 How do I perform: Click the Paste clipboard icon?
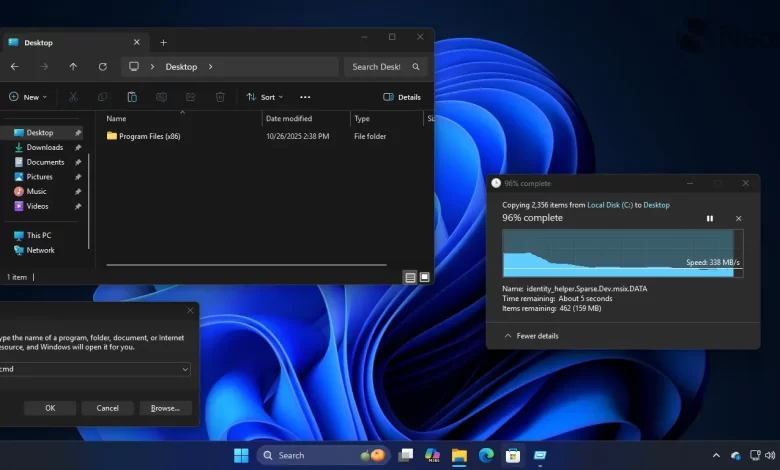tap(132, 97)
